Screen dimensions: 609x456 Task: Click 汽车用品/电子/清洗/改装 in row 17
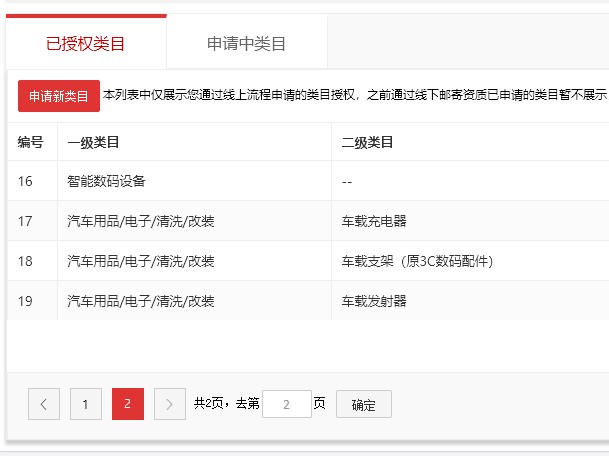coord(141,221)
